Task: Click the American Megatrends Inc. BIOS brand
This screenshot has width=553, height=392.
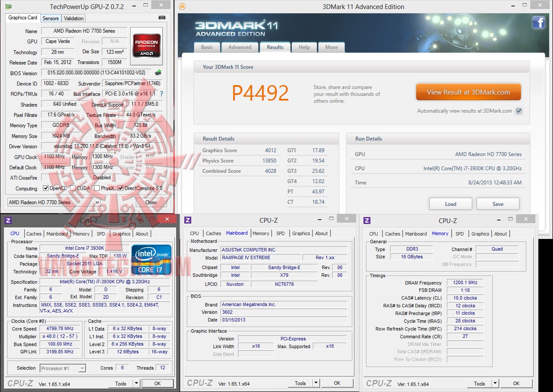Action: point(284,304)
